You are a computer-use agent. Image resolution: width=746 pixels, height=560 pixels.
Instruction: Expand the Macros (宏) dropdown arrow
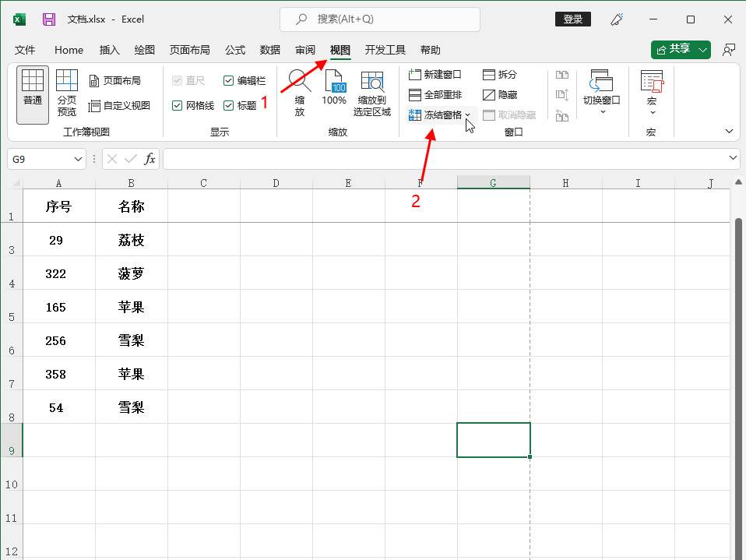(653, 113)
